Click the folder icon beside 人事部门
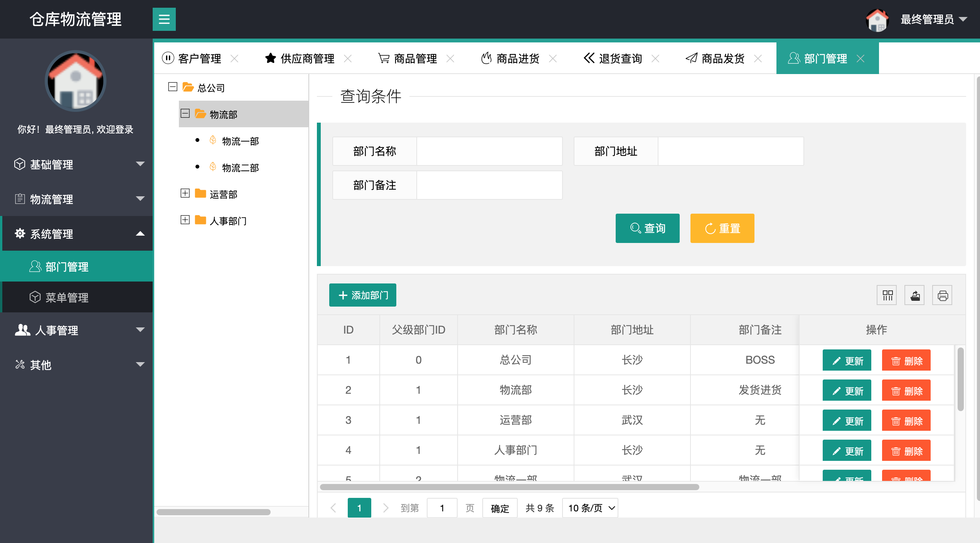This screenshot has height=543, width=980. pyautogui.click(x=200, y=220)
